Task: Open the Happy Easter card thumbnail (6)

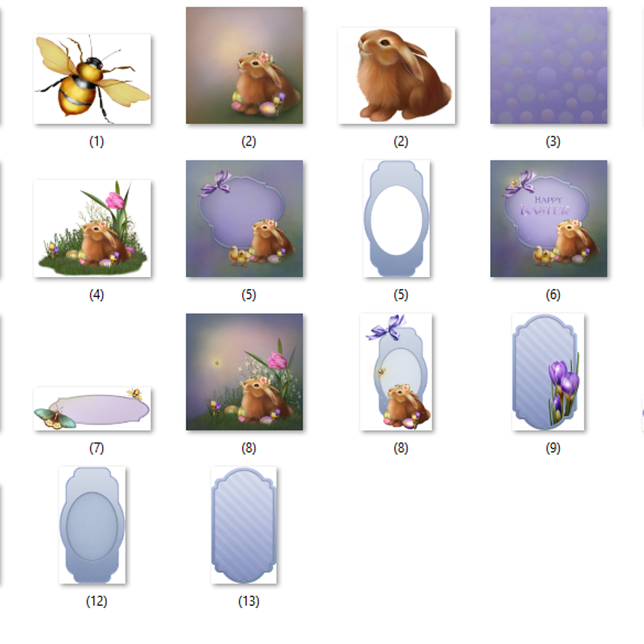Action: [x=549, y=218]
